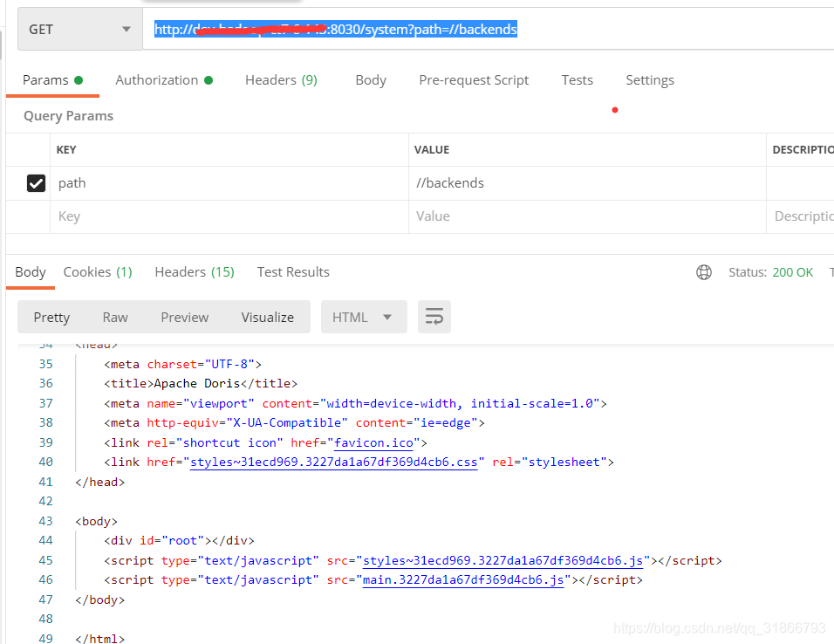Screen dimensions: 834x644
Task: Open the Visualize response view
Action: coord(267,317)
